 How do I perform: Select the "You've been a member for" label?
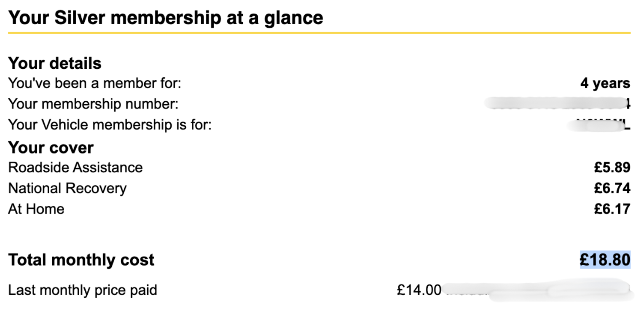tap(94, 83)
